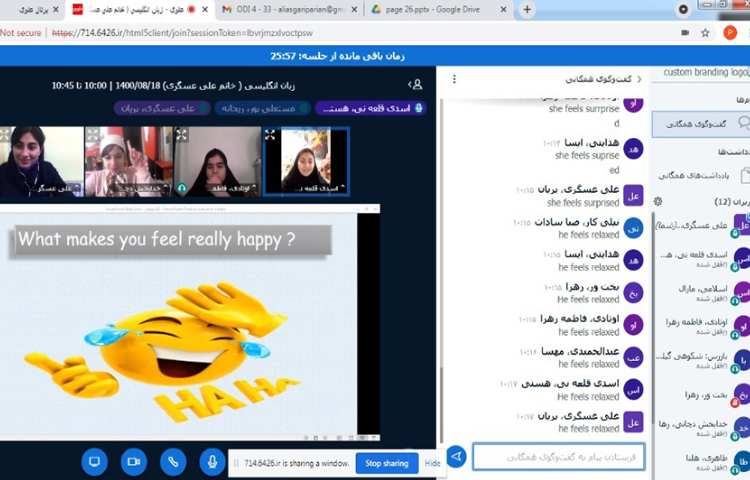Viewport: 750px width, 480px height.
Task: Open chat options three-dot menu
Action: click(455, 79)
